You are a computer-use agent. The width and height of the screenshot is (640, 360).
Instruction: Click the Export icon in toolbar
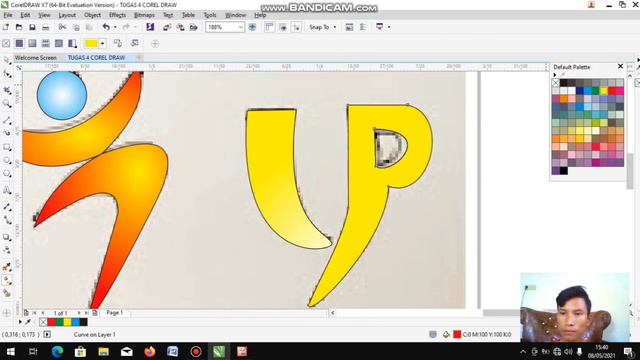180,27
